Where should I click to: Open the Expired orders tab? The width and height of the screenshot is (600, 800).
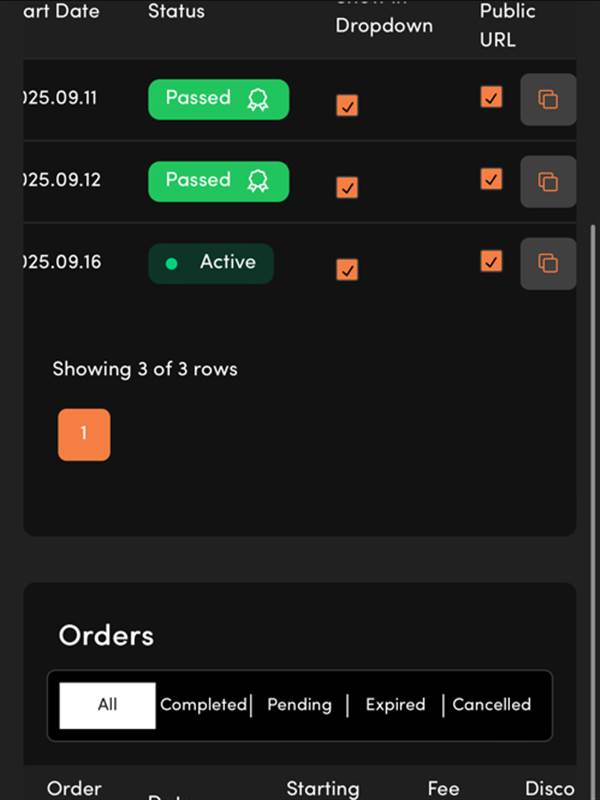click(x=395, y=705)
